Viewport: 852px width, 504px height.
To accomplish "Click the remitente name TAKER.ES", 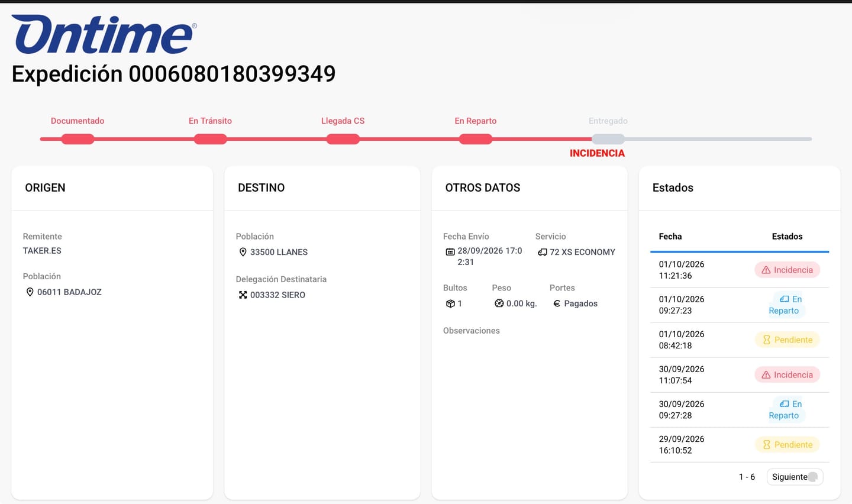I will coord(42,251).
